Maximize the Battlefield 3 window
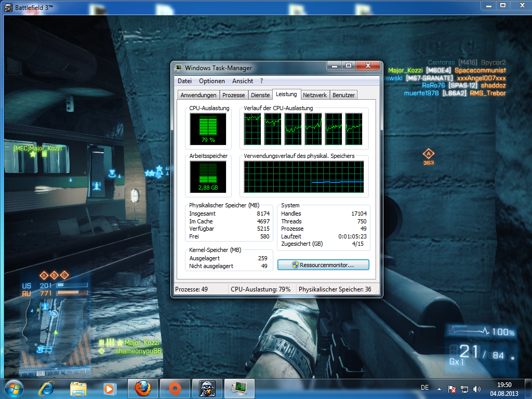The image size is (532, 399). point(503,5)
